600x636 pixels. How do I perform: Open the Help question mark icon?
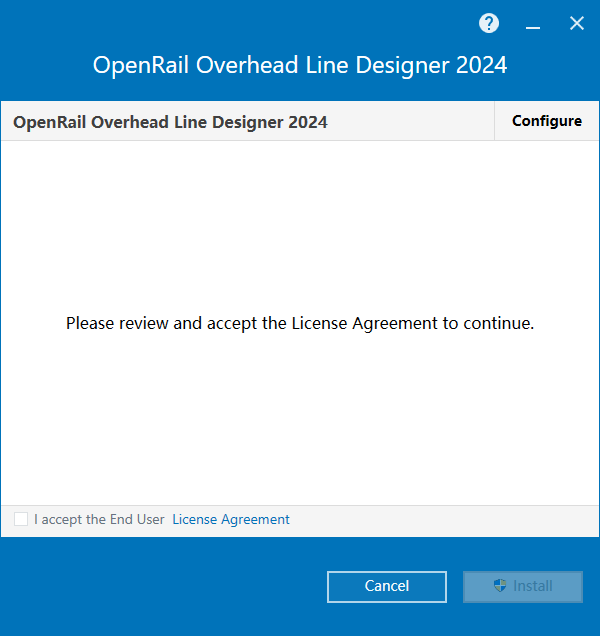489,24
